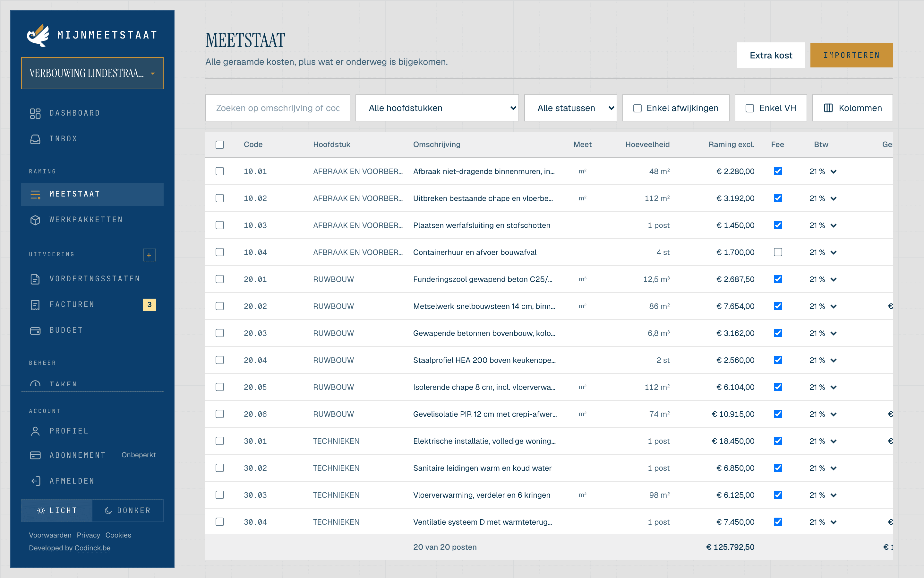Open the Alle statussen dropdown
This screenshot has width=924, height=578.
click(570, 108)
